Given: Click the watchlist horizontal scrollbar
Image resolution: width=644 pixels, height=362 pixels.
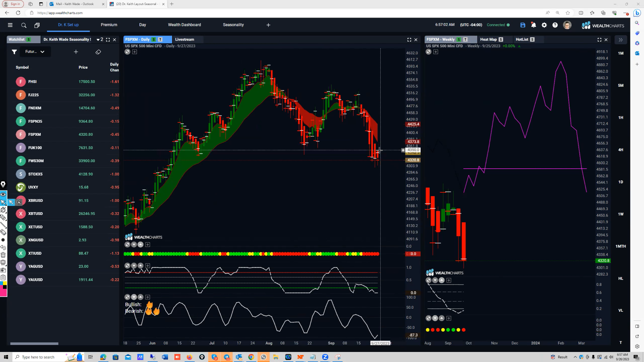Looking at the screenshot, I should pos(34,344).
